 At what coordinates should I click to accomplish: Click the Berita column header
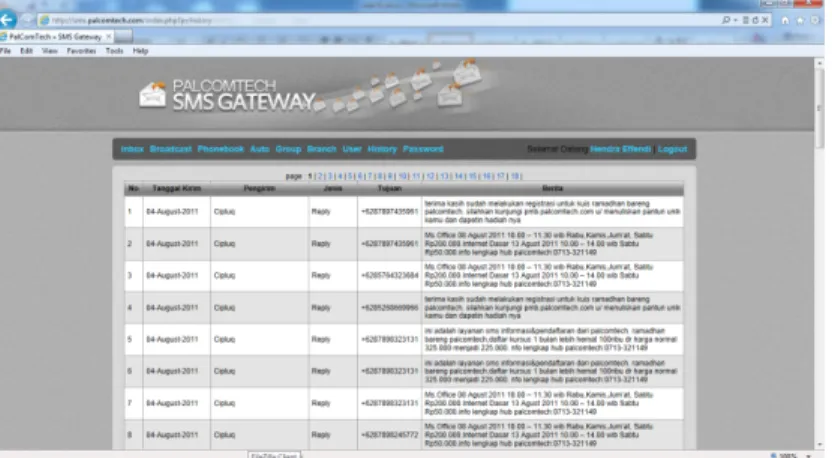[552, 188]
